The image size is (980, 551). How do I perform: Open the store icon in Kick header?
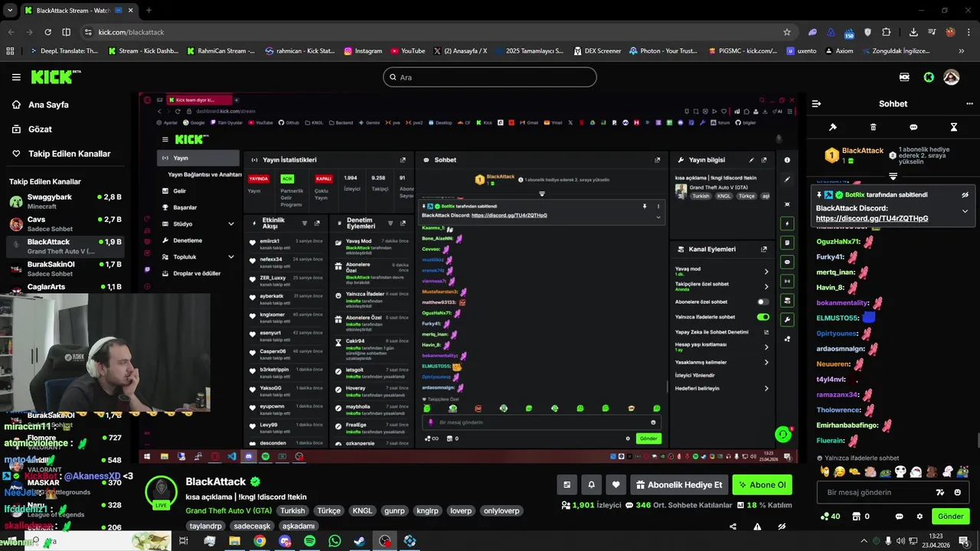coord(904,77)
